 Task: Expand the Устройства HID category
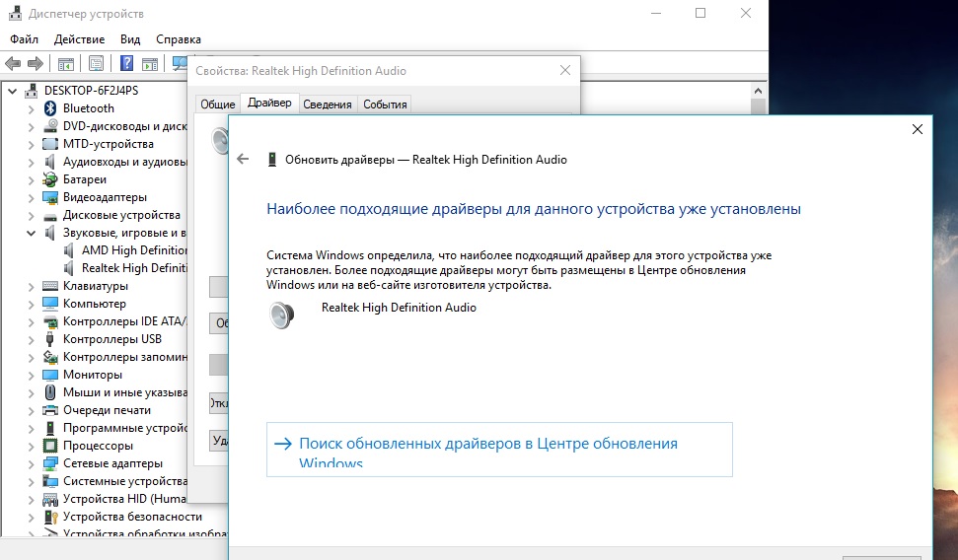point(32,499)
